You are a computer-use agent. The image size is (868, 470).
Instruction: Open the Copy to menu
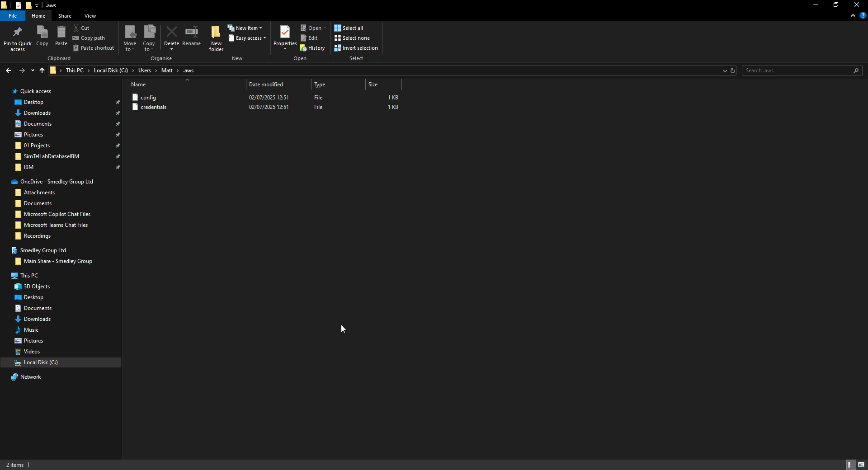(149, 38)
